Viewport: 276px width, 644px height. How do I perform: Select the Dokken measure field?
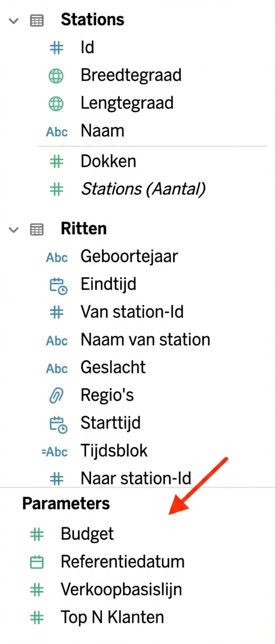108,161
